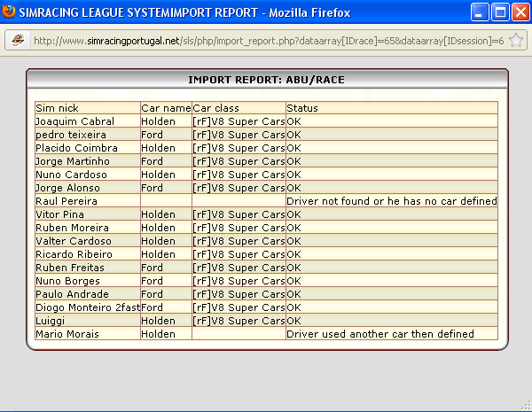Screen dimensions: 532x412
Task: Select the "Car name" column header
Action: [x=166, y=108]
